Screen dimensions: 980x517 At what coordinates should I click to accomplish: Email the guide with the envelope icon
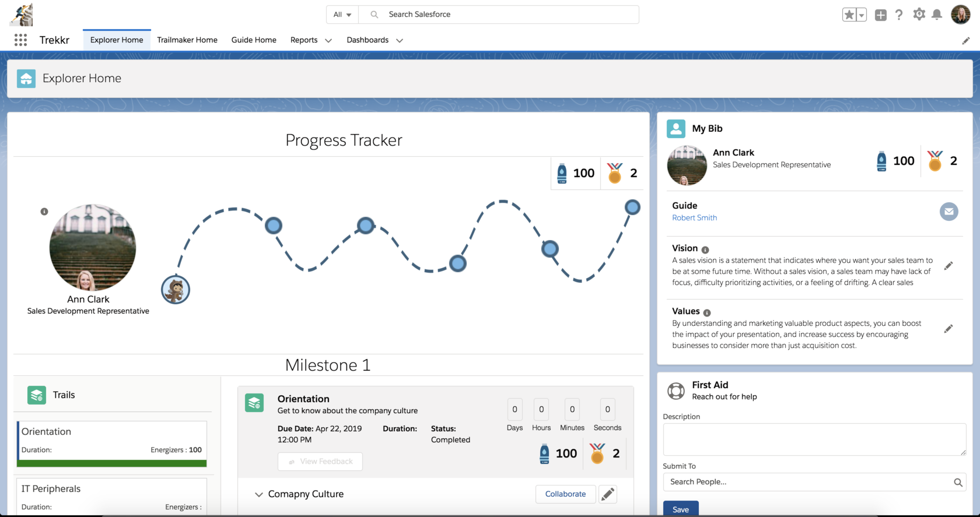coord(949,212)
